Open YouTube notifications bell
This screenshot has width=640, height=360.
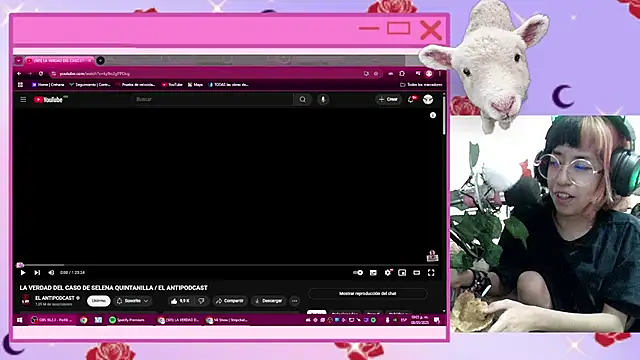[411, 99]
